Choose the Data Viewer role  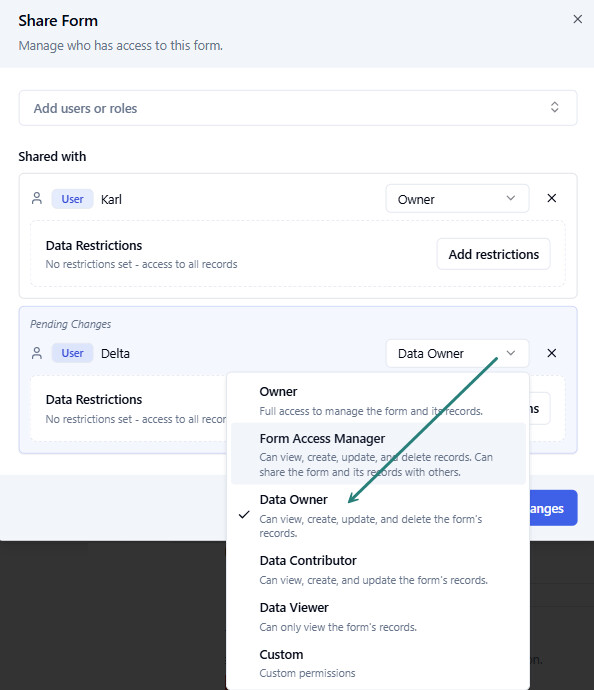click(378, 616)
